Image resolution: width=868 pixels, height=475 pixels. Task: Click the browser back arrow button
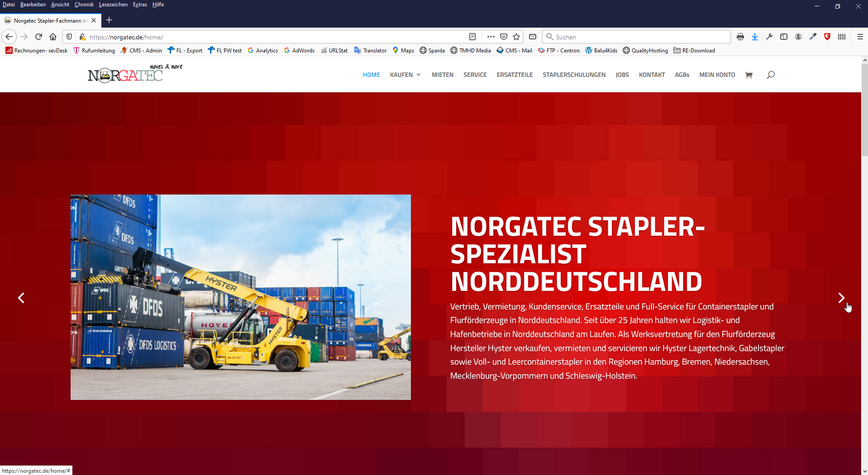coord(9,37)
